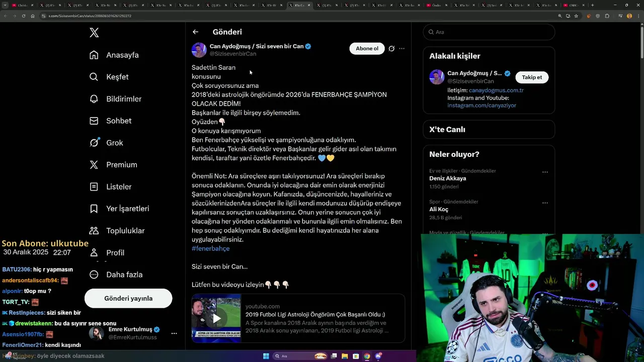Open Discord from taskbar

point(378,356)
